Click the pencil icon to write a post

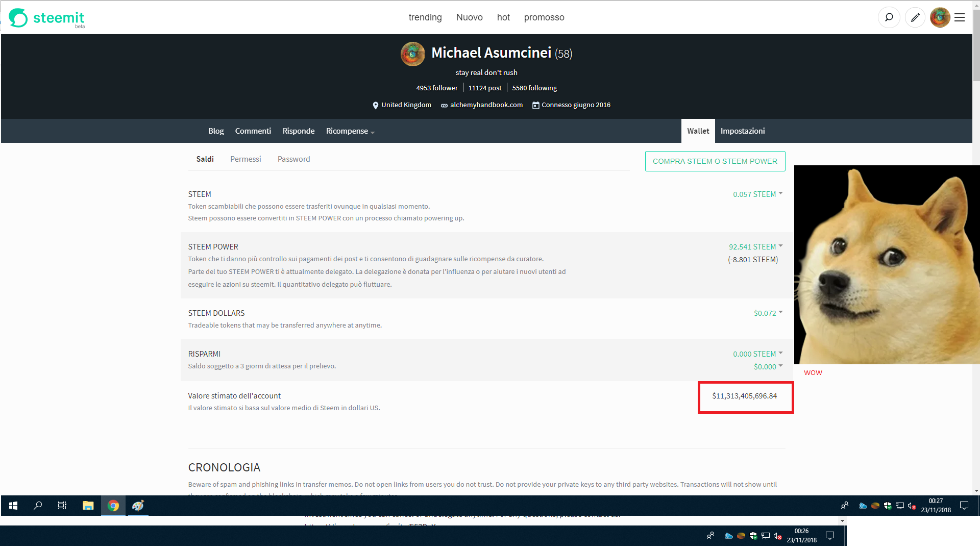(x=915, y=17)
